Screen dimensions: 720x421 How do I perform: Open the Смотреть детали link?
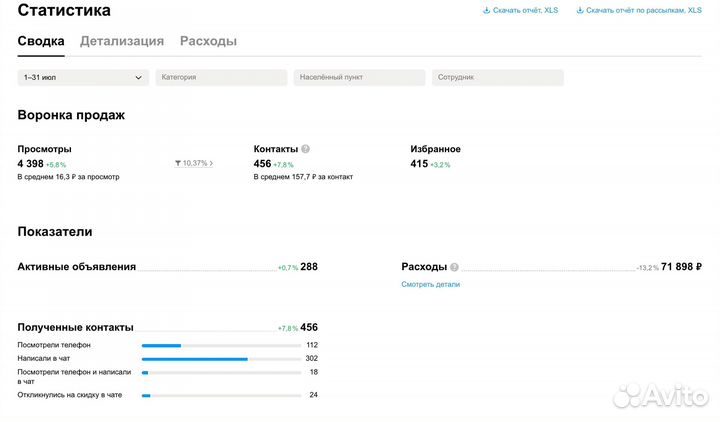430,284
